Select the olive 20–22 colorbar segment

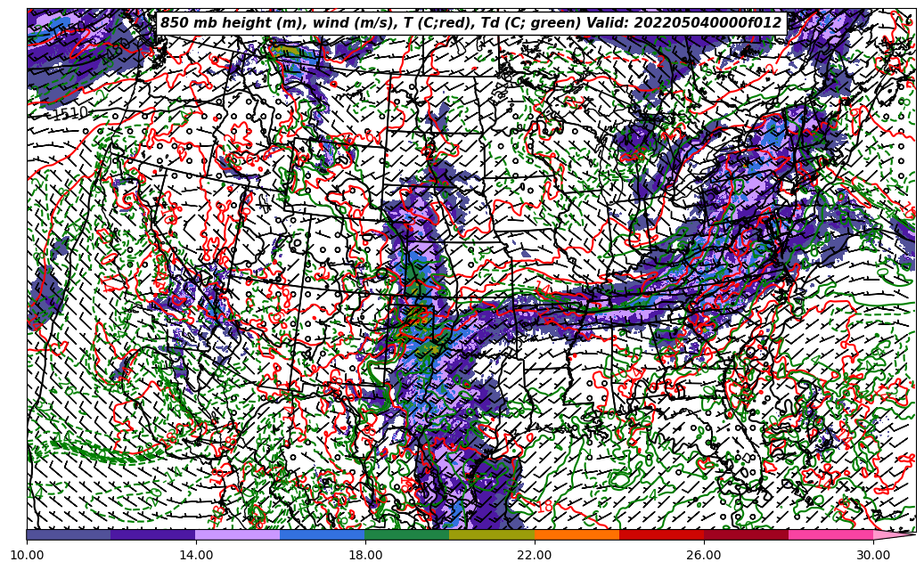(492, 534)
